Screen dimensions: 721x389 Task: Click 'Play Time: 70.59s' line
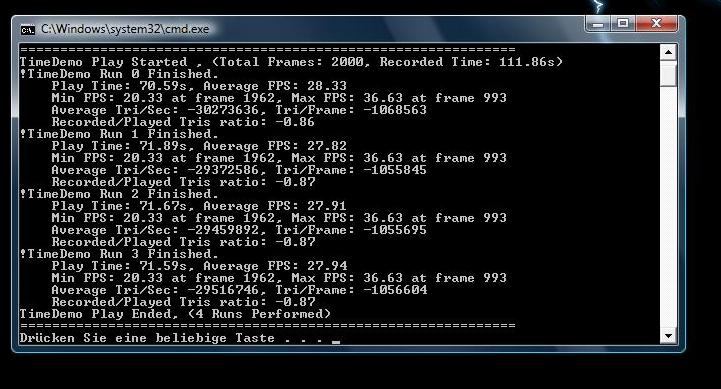coord(199,86)
